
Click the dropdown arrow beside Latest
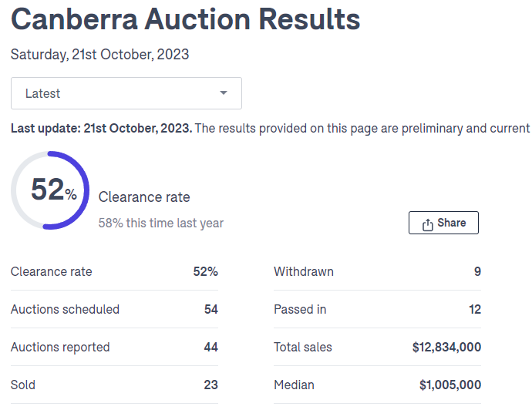[224, 93]
